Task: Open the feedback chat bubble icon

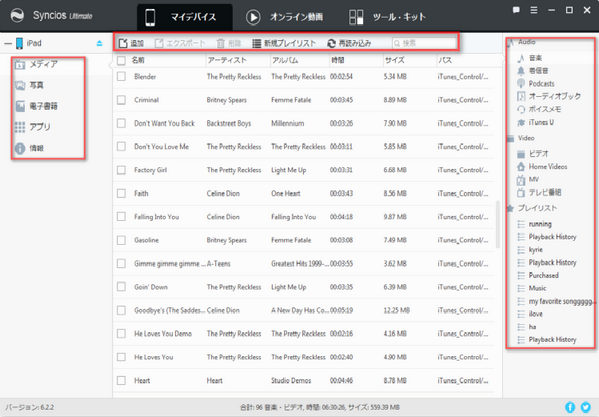Action: tap(516, 10)
